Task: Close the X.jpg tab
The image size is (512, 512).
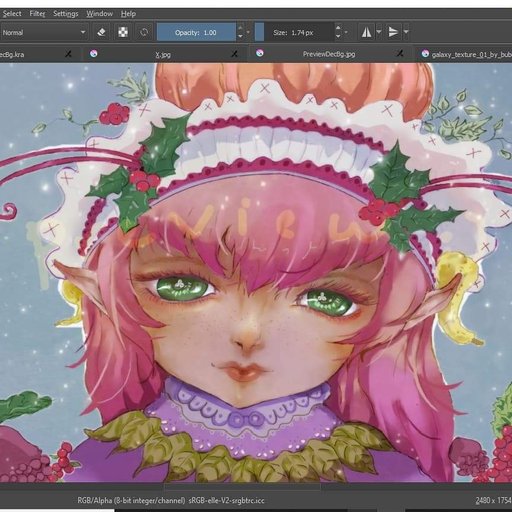Action: point(235,54)
